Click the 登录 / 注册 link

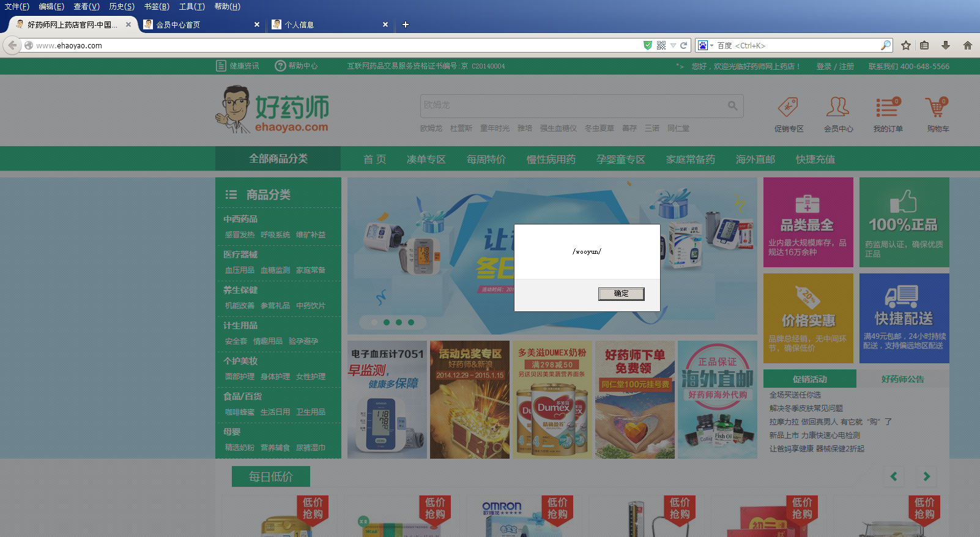(x=835, y=66)
